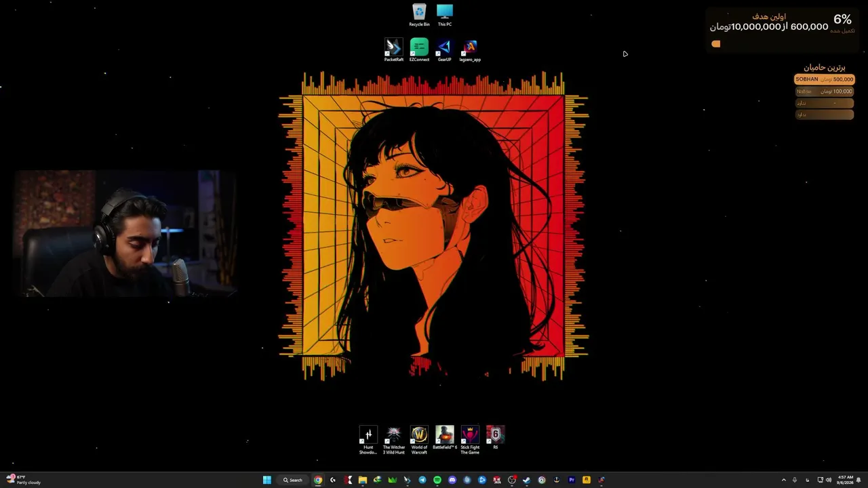The image size is (868, 488).
Task: Select the This PC desktop icon
Action: coord(445,15)
